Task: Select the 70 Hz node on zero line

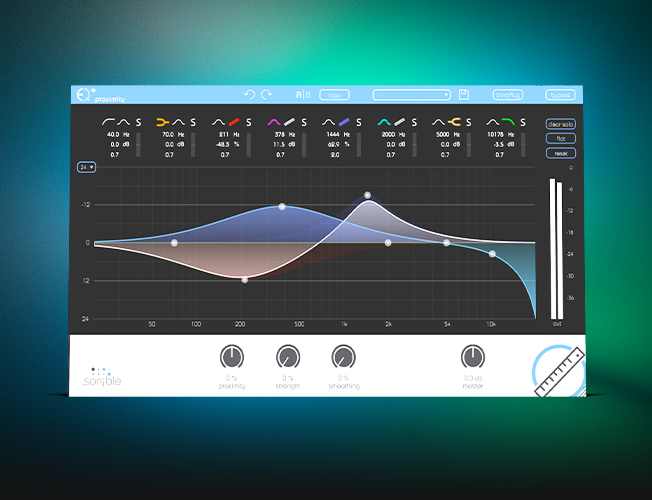Action: coord(174,243)
